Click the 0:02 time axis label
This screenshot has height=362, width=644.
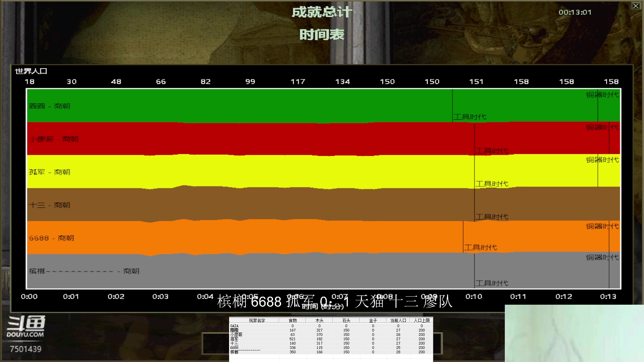click(x=116, y=297)
